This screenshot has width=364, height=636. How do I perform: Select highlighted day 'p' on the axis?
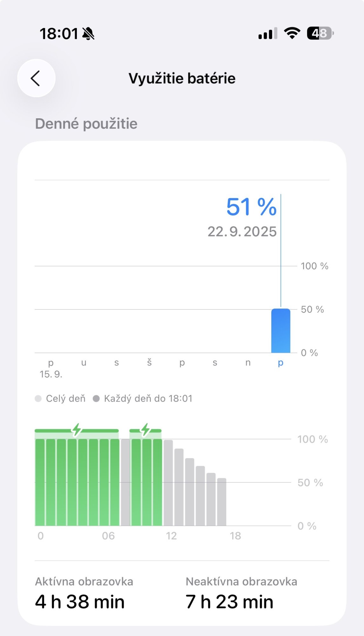(280, 363)
